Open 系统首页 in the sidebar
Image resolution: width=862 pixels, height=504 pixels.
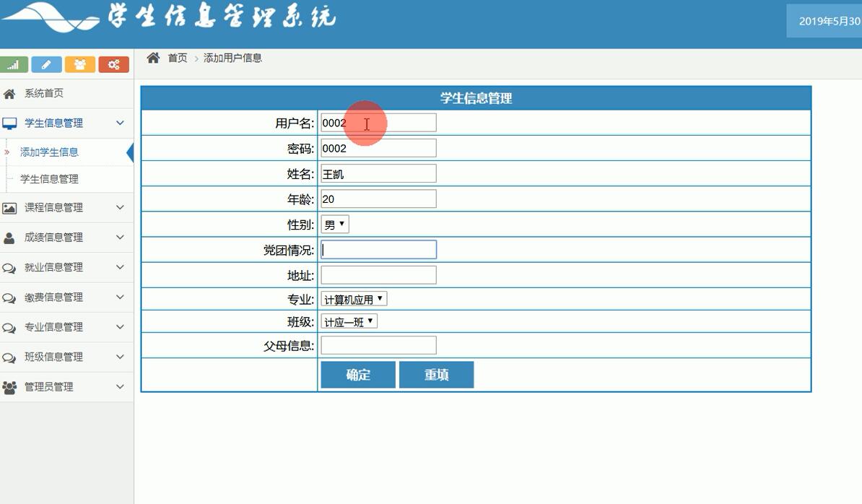[x=44, y=93]
